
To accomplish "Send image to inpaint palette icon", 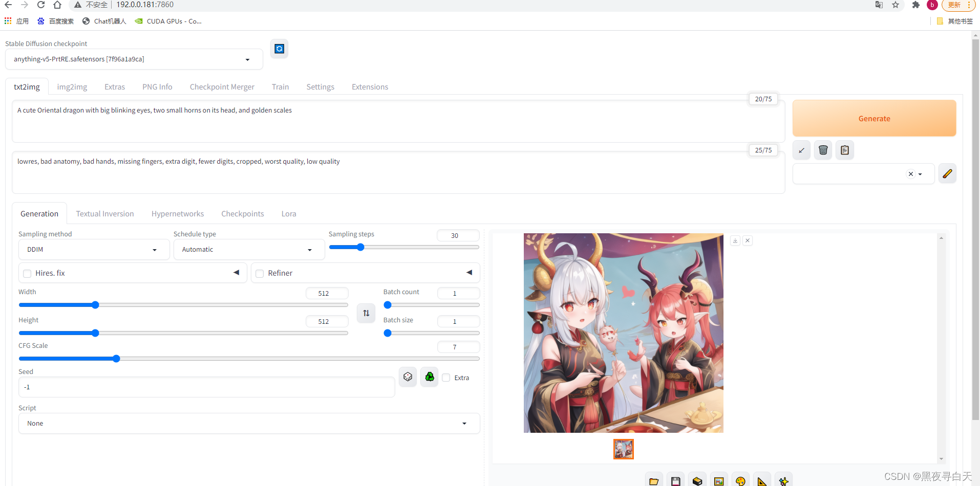I will pos(740,480).
